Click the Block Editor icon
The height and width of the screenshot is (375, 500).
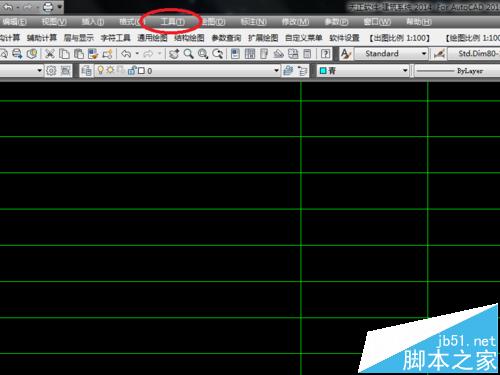point(107,54)
